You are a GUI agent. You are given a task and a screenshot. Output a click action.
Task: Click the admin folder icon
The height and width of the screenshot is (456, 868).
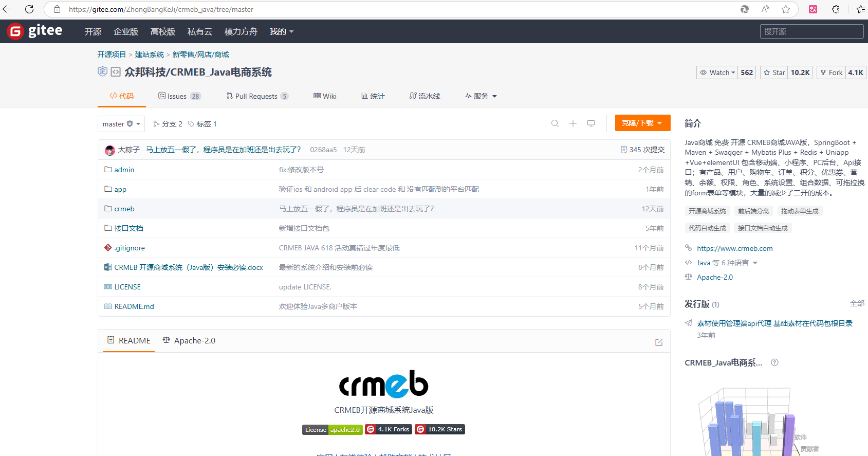pos(108,170)
